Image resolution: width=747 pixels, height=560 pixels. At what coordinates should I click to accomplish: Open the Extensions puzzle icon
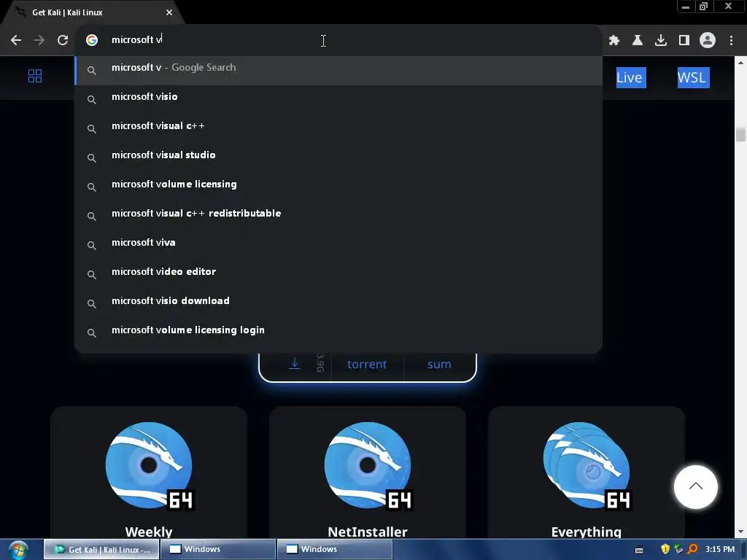tap(614, 40)
